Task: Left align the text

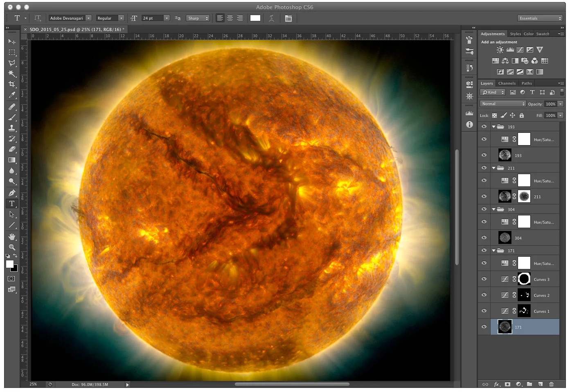Action: (220, 18)
